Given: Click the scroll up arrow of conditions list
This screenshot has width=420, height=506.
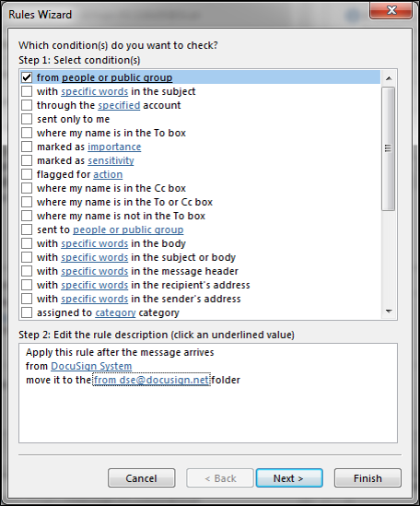Looking at the screenshot, I should tap(389, 78).
